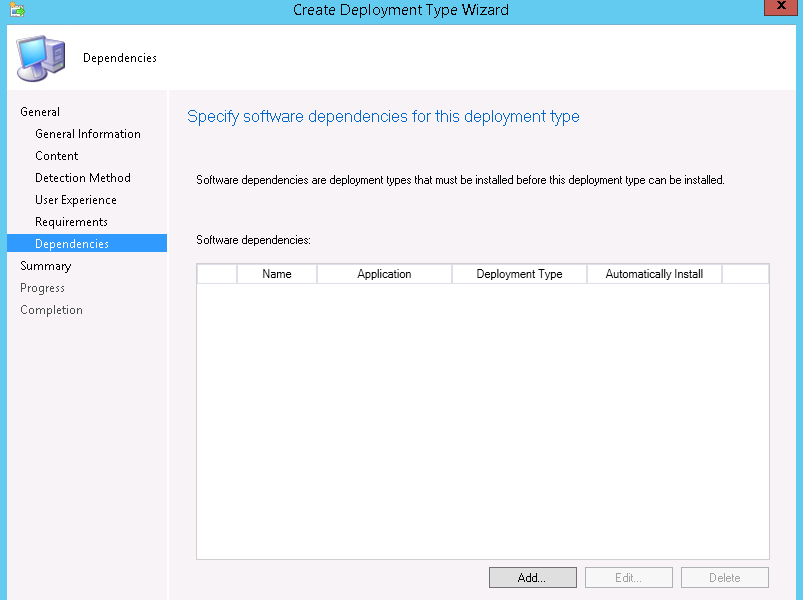
Task: Click the Progress step in sidebar
Action: pos(43,288)
